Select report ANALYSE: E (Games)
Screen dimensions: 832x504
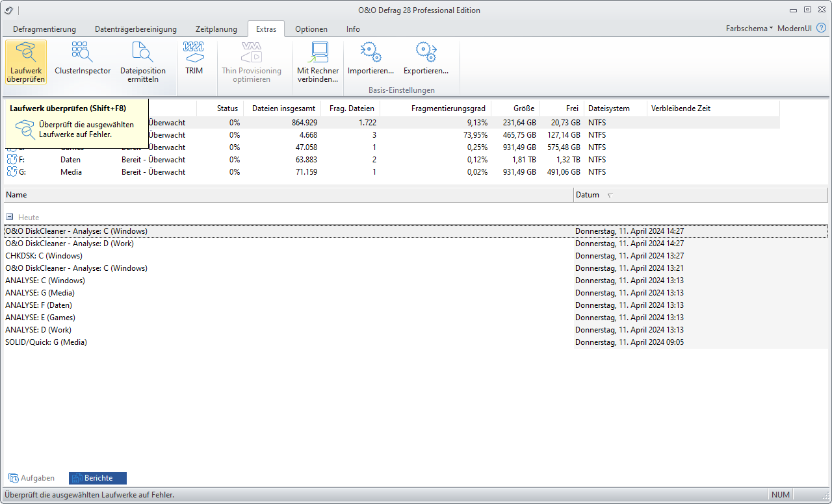click(x=416, y=318)
